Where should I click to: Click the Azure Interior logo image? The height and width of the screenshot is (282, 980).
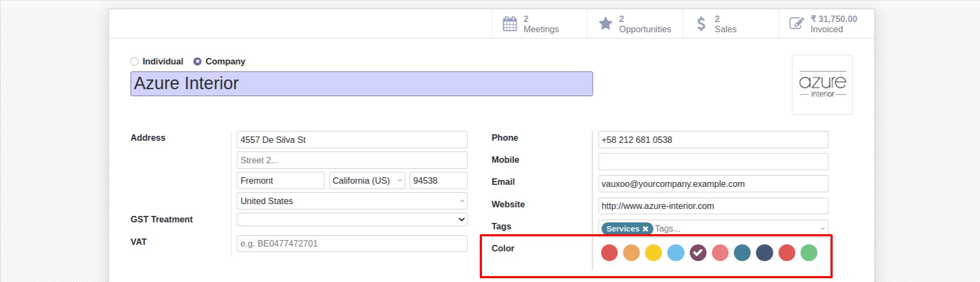pos(822,85)
